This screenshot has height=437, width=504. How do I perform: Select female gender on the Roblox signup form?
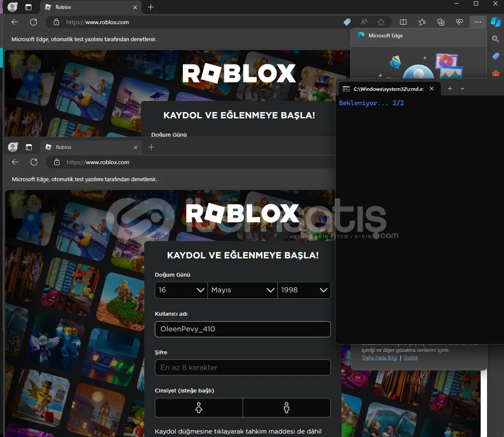coord(199,408)
